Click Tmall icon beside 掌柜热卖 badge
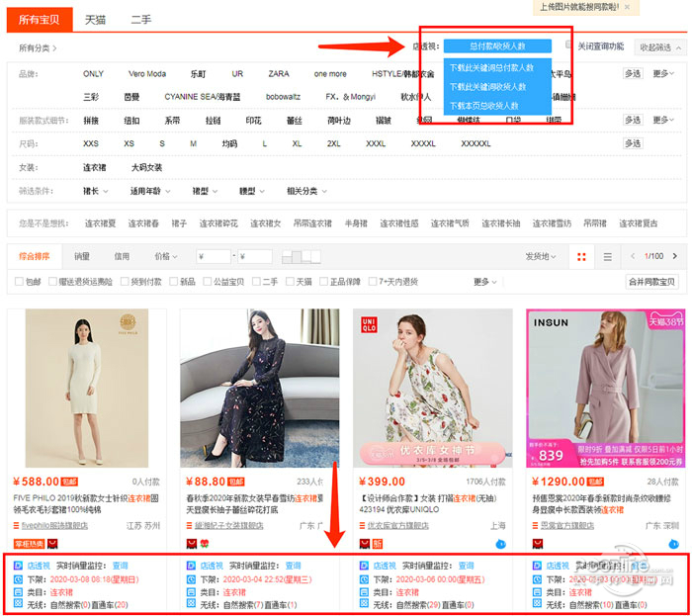The image size is (692, 616). point(52,544)
